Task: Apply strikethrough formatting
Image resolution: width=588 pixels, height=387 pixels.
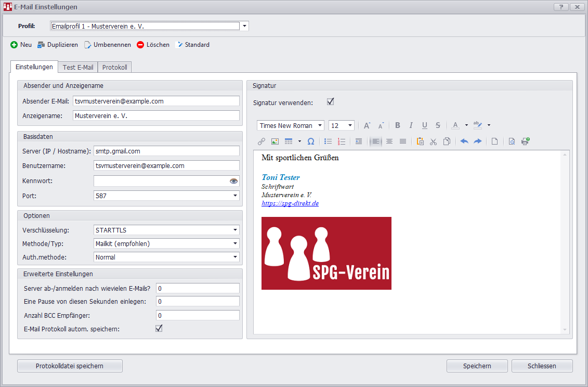Action: pyautogui.click(x=438, y=125)
